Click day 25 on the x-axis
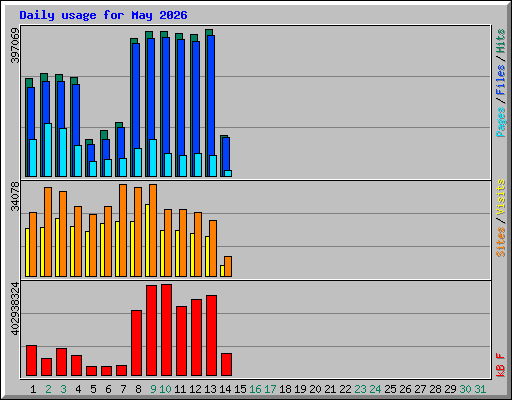This screenshot has height=400, width=512. click(390, 389)
